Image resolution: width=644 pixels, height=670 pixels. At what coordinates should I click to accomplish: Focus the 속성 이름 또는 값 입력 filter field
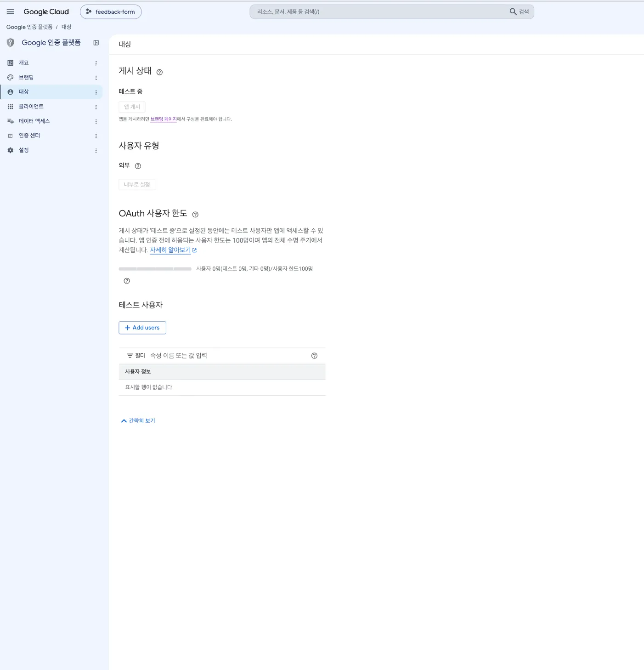pyautogui.click(x=227, y=356)
